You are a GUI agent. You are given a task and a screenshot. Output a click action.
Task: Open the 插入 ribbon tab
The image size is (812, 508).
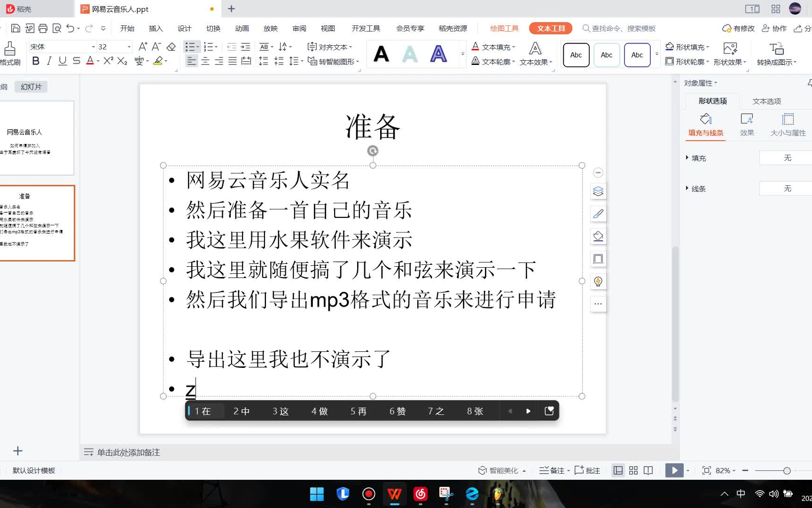pos(156,28)
